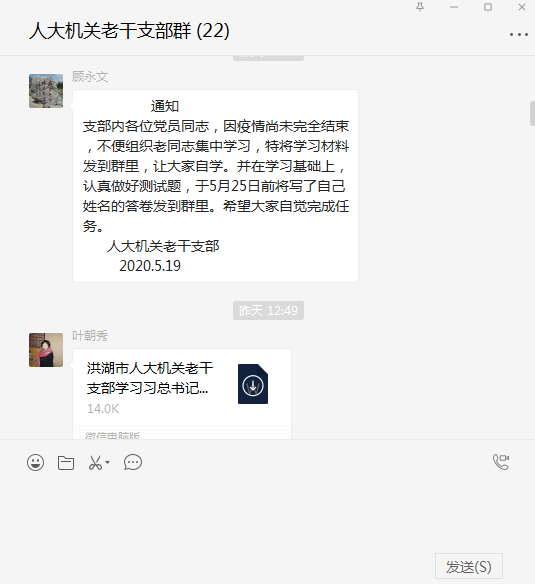Click sender name 顾永文
535x584 pixels.
pos(90,77)
